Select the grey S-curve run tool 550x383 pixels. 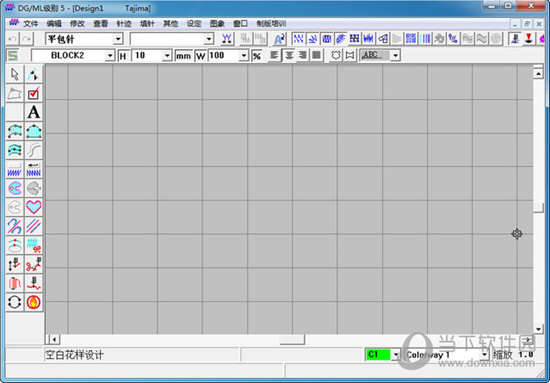click(33, 150)
